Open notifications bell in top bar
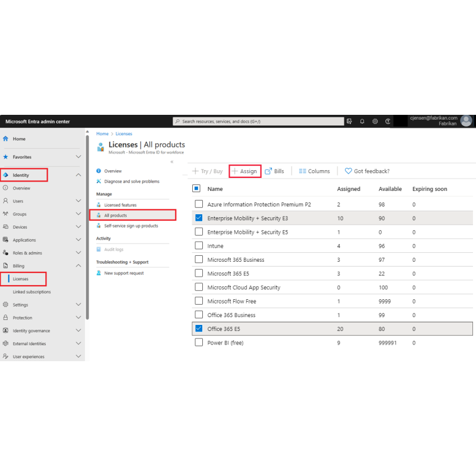This screenshot has width=476, height=476. [x=362, y=121]
